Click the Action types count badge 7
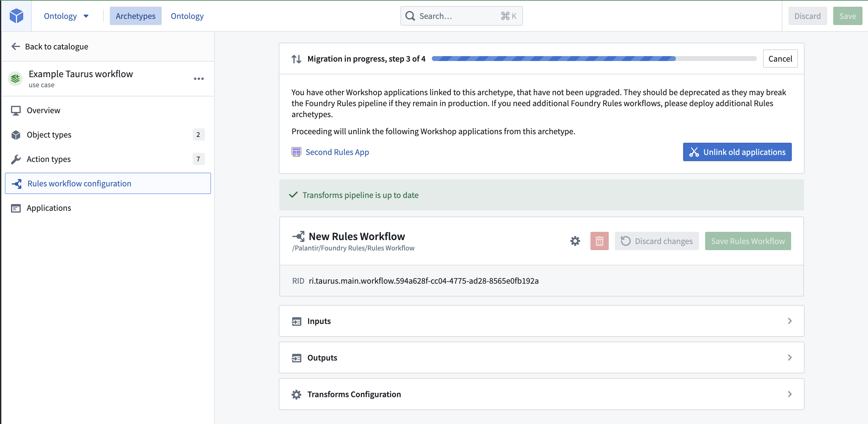The height and width of the screenshot is (424, 868). (199, 159)
